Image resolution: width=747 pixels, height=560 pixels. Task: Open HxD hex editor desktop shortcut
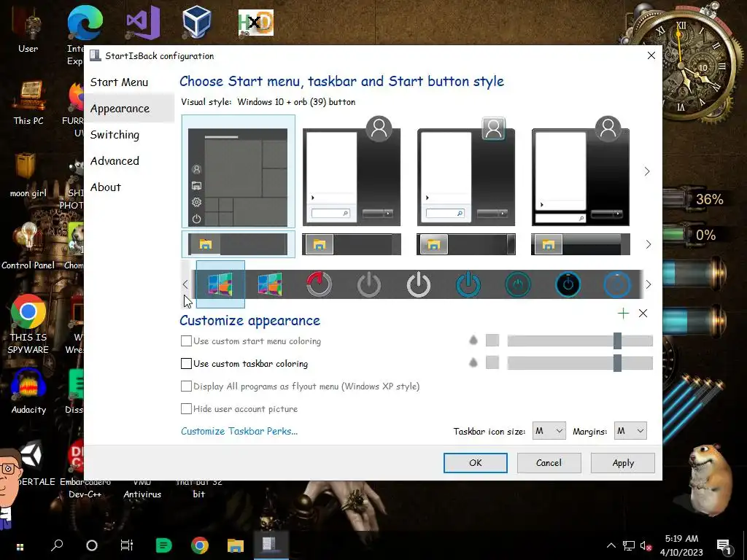256,23
